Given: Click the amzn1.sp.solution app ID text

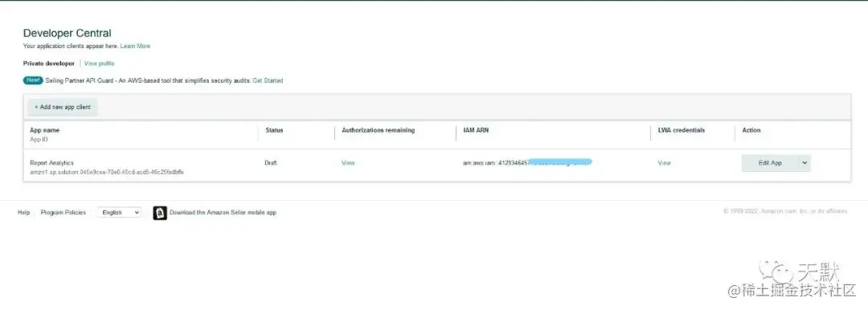Looking at the screenshot, I should pos(107,172).
